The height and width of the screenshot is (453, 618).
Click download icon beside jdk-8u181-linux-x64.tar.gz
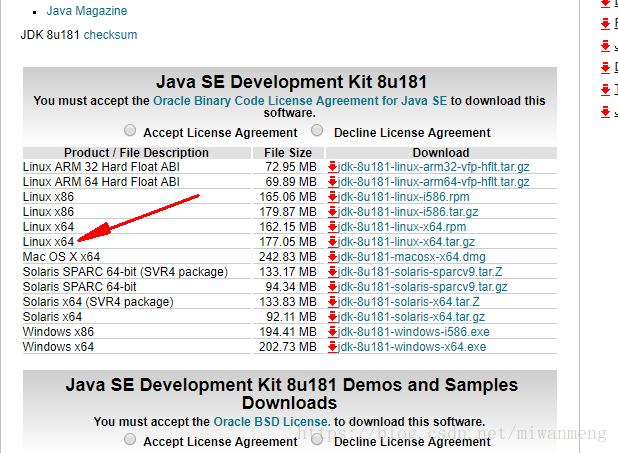[x=332, y=242]
